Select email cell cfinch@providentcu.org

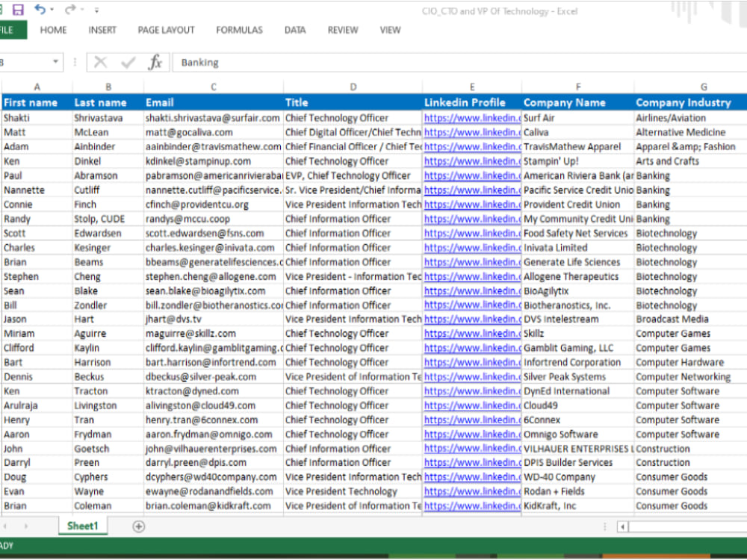pyautogui.click(x=214, y=205)
